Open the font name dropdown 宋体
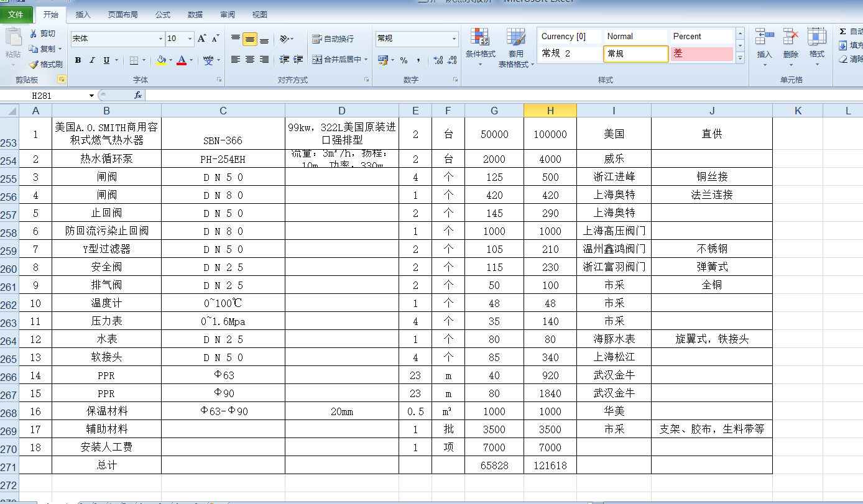 click(x=160, y=39)
